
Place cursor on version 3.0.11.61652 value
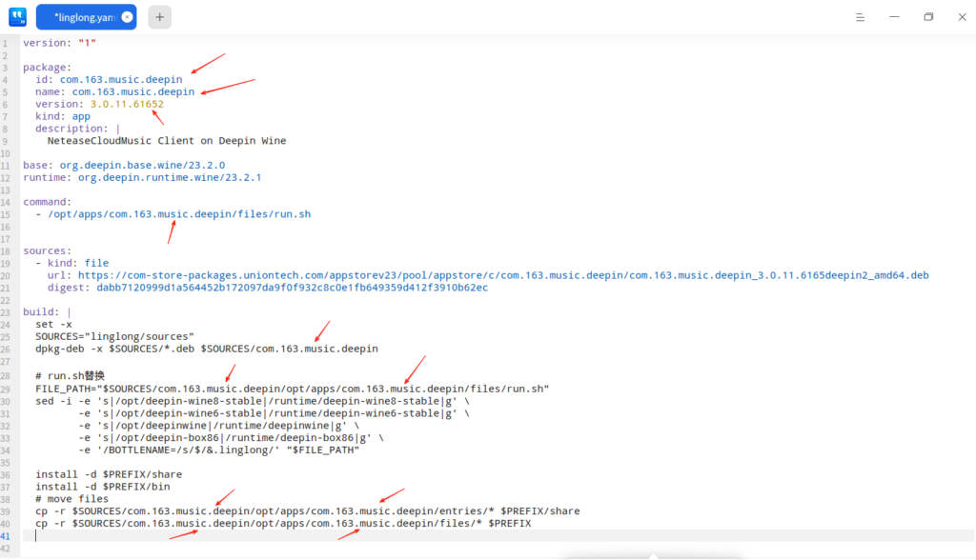point(127,104)
